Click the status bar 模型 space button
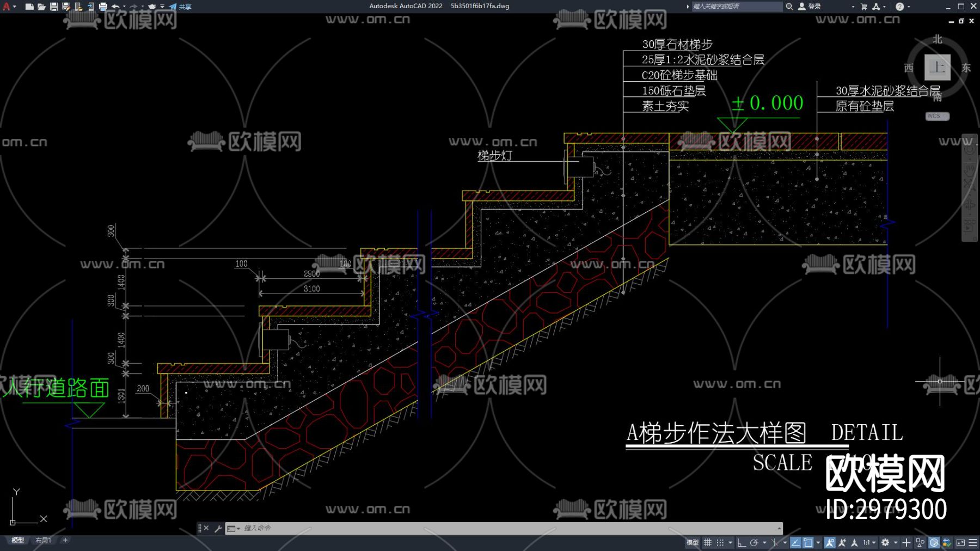This screenshot has height=551, width=980. (692, 542)
